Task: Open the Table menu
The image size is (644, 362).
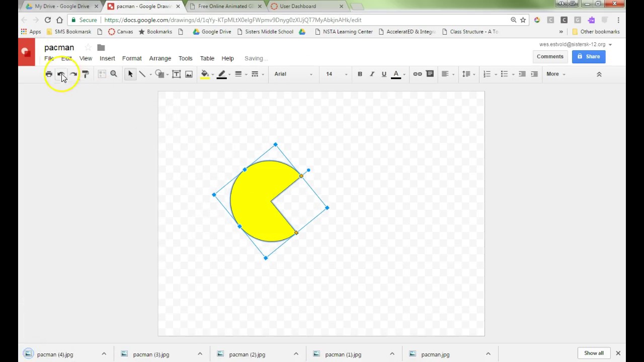Action: point(207,58)
